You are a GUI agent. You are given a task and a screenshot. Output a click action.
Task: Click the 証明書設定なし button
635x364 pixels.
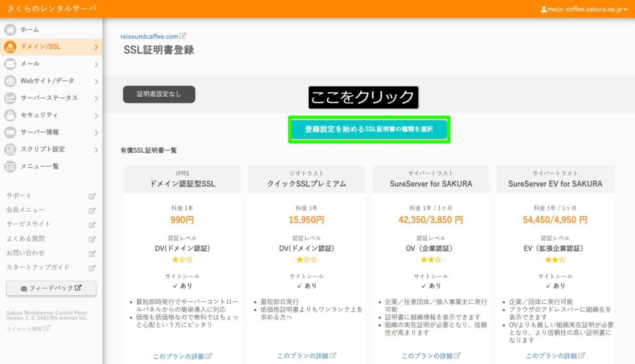tap(159, 94)
